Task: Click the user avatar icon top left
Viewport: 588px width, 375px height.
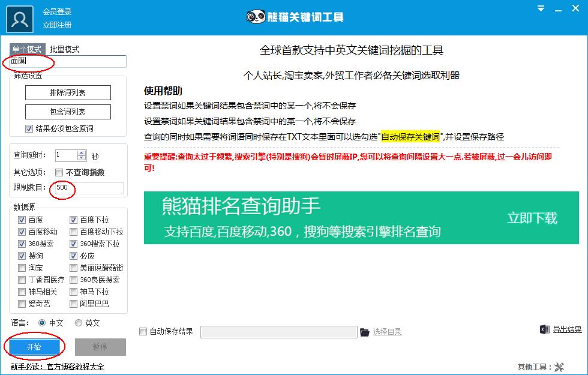Action: point(19,17)
